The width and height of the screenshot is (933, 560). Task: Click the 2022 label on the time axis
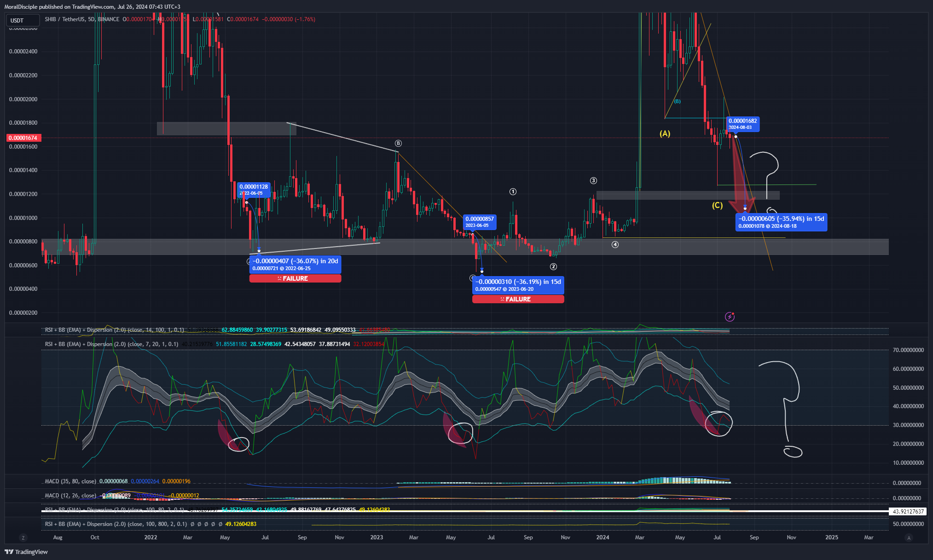tap(151, 537)
